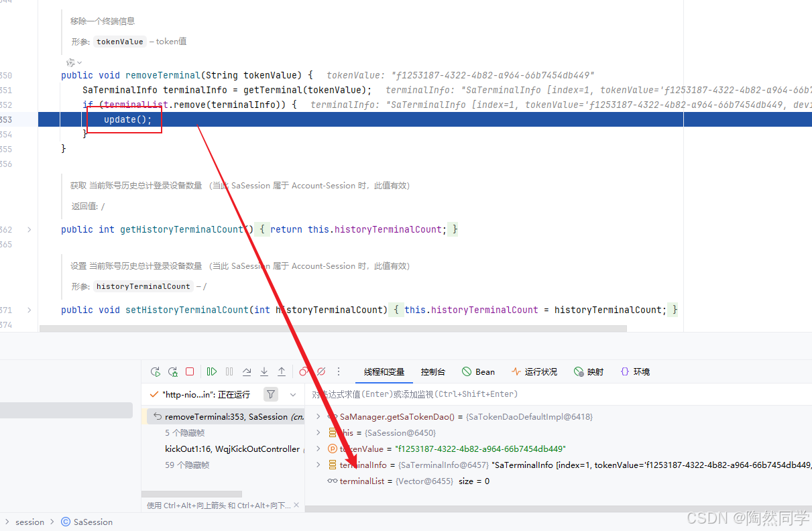This screenshot has width=812, height=531.
Task: Open the 环境 tab
Action: (635, 371)
